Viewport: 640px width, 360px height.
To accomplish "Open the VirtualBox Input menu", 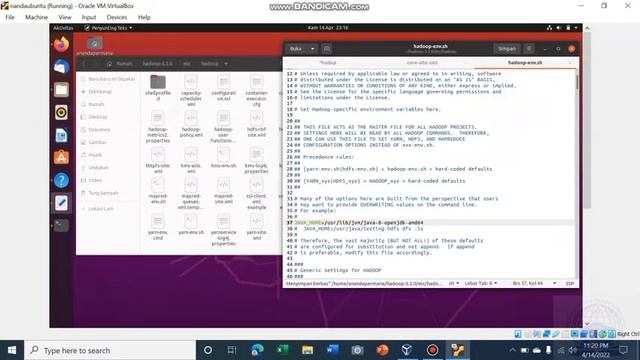I will click(x=89, y=17).
